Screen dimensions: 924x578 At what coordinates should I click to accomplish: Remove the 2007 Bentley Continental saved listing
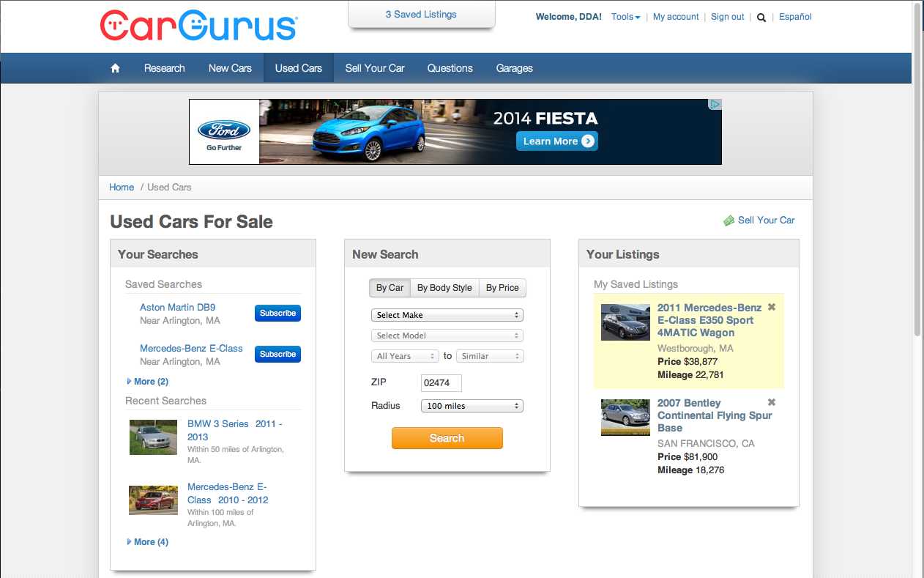click(772, 402)
